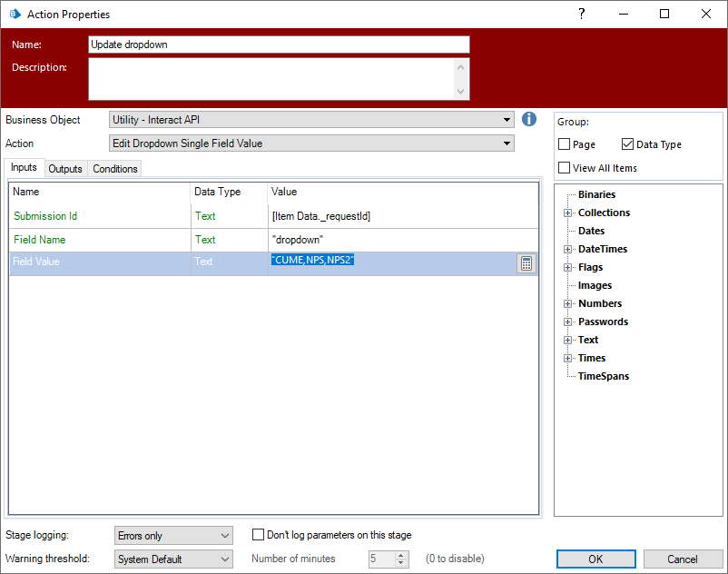Select the Field Value input row name
The width and height of the screenshot is (728, 574).
click(36, 262)
